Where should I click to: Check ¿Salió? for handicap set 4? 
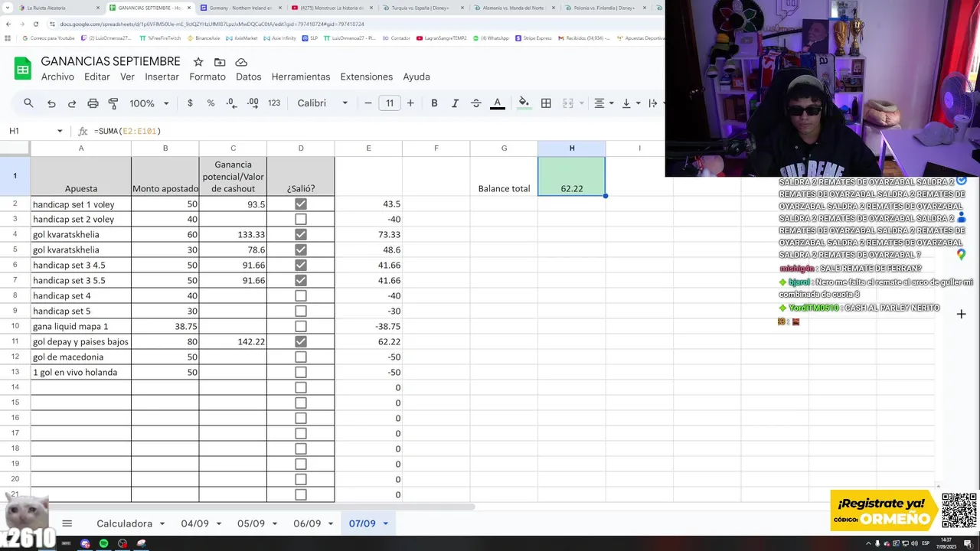[301, 295]
